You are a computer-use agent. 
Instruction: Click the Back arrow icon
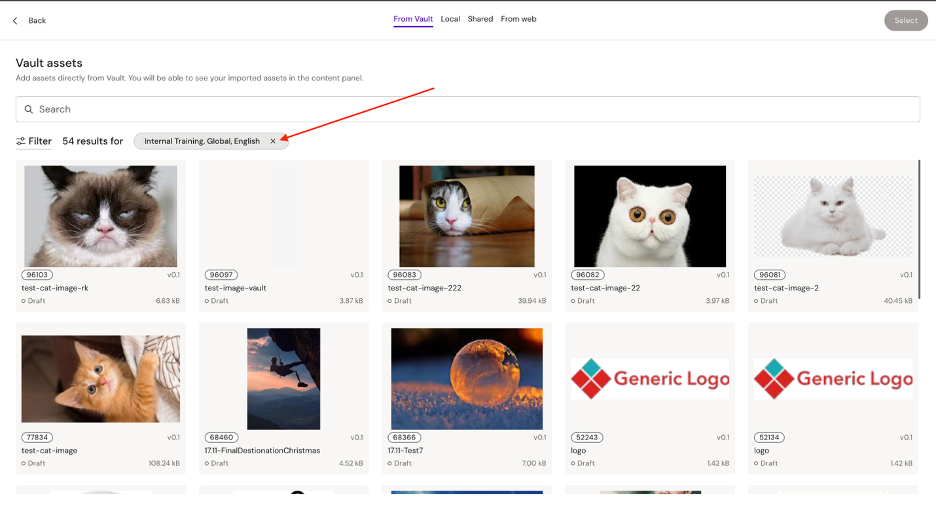point(15,20)
